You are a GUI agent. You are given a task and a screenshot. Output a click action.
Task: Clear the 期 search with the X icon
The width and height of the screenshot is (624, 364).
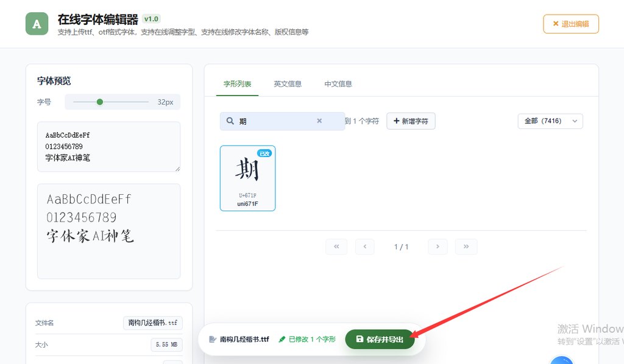pos(319,121)
